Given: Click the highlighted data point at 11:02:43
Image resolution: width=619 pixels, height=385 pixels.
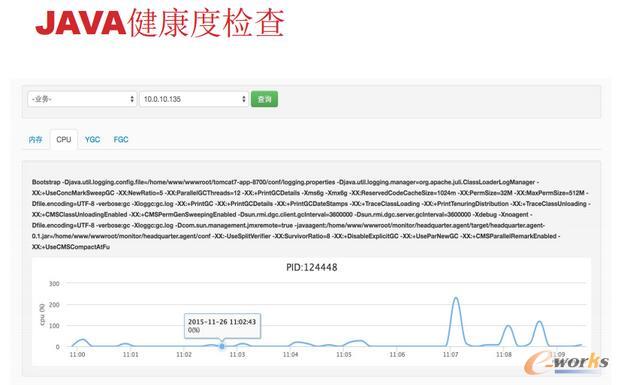Looking at the screenshot, I should point(222,346).
